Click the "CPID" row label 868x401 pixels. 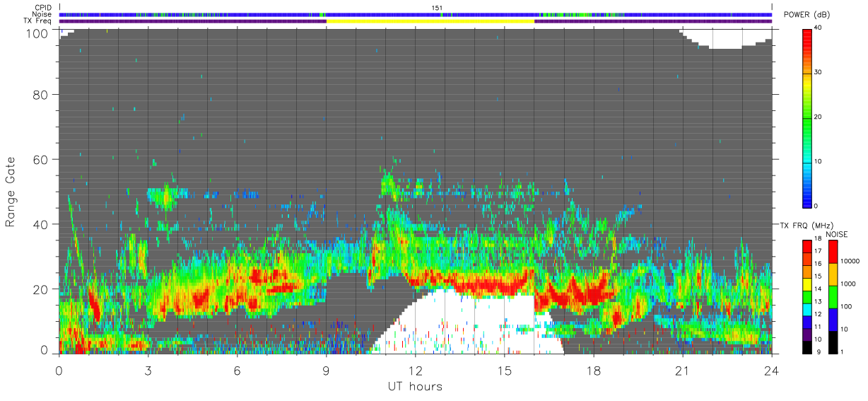pos(43,8)
